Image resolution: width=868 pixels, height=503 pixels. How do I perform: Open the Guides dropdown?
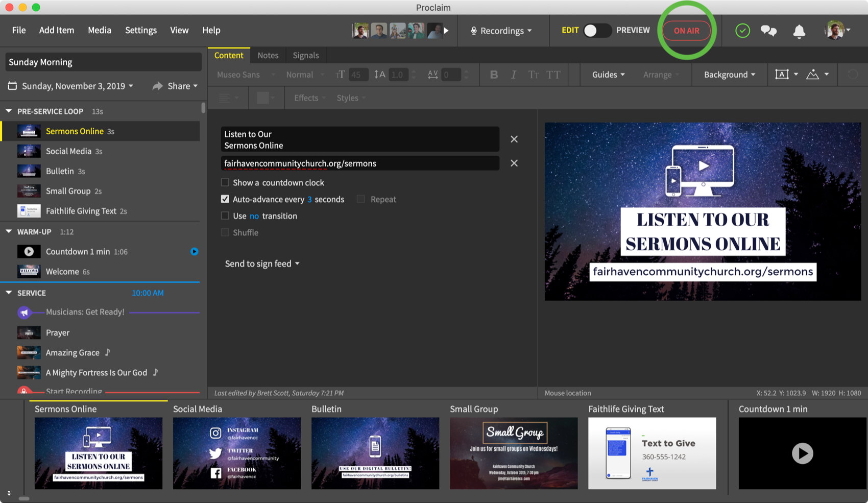click(x=608, y=75)
